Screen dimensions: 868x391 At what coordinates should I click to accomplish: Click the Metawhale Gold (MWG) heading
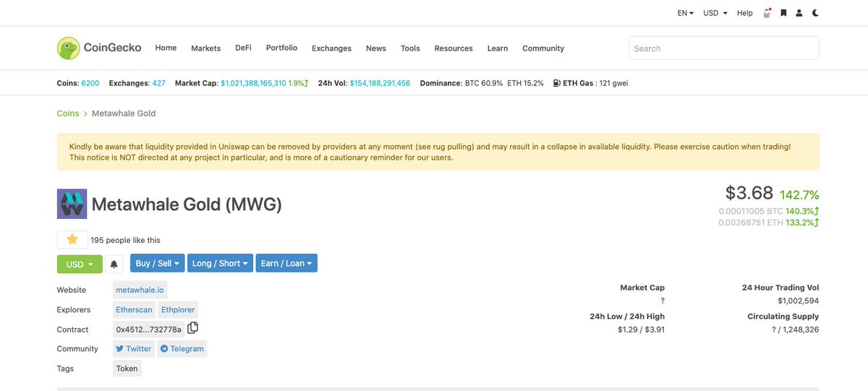187,205
